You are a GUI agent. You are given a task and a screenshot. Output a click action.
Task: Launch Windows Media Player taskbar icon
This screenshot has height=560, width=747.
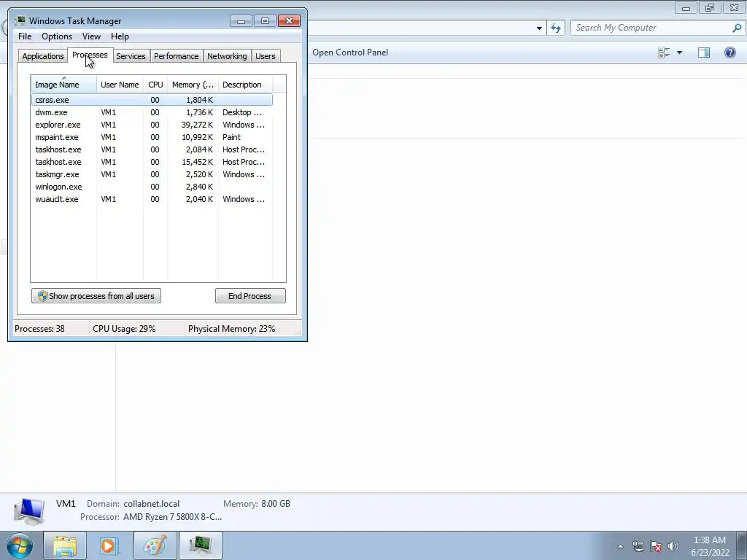(x=108, y=545)
